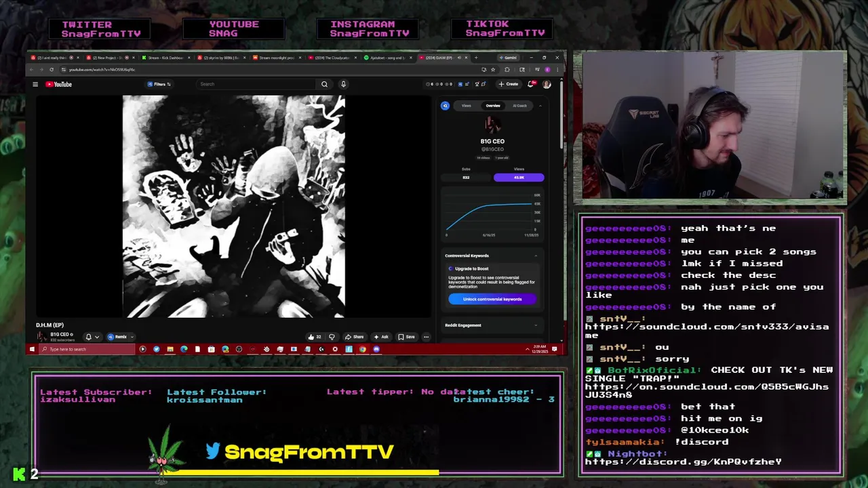Screen dimensions: 868x488
Task: Click the BotRixOficial username in chat
Action: (654, 370)
